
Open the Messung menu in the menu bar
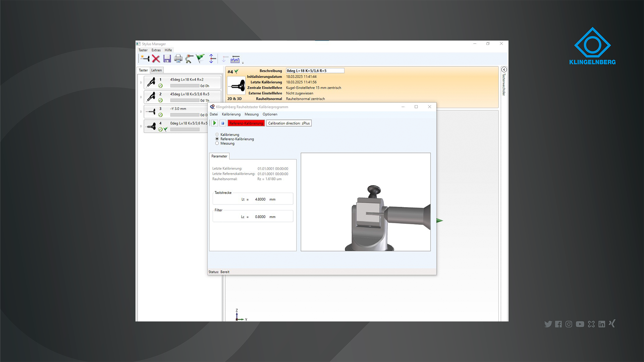(x=252, y=114)
